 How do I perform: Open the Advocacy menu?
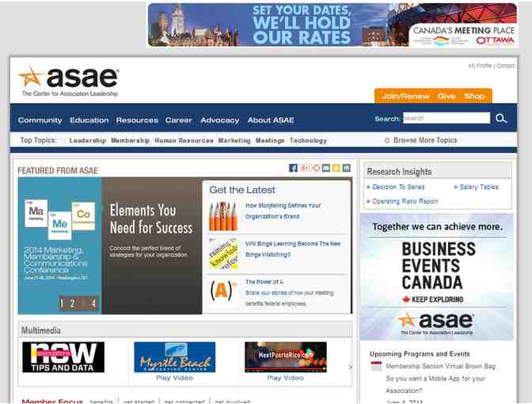pyautogui.click(x=219, y=120)
